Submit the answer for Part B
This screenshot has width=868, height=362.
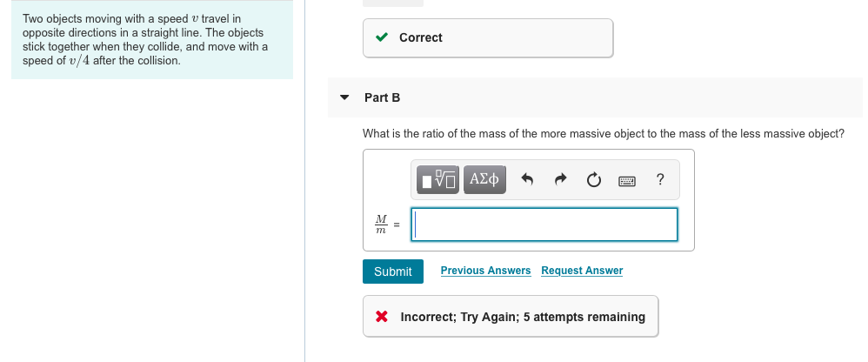(x=393, y=271)
